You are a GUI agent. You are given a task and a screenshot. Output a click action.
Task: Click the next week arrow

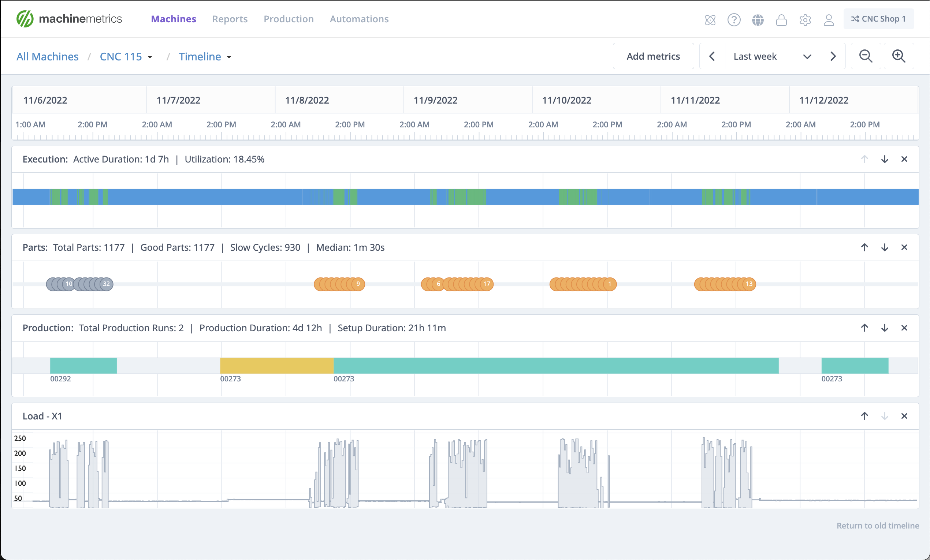(833, 56)
